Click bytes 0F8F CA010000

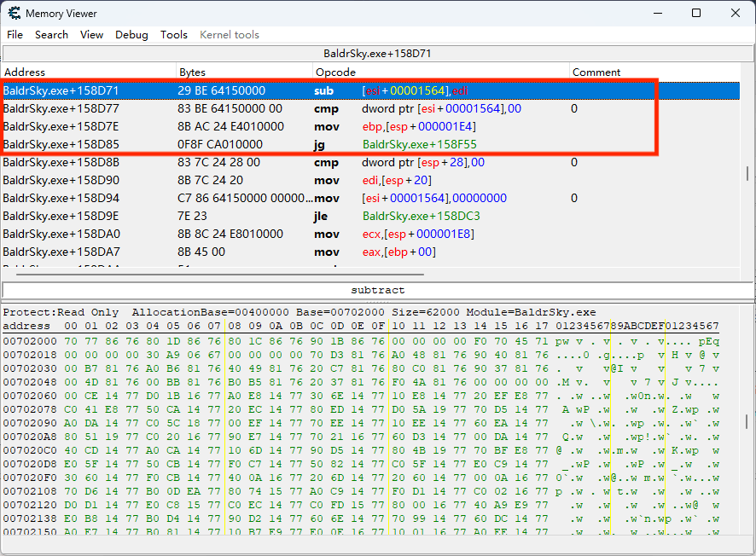point(220,144)
